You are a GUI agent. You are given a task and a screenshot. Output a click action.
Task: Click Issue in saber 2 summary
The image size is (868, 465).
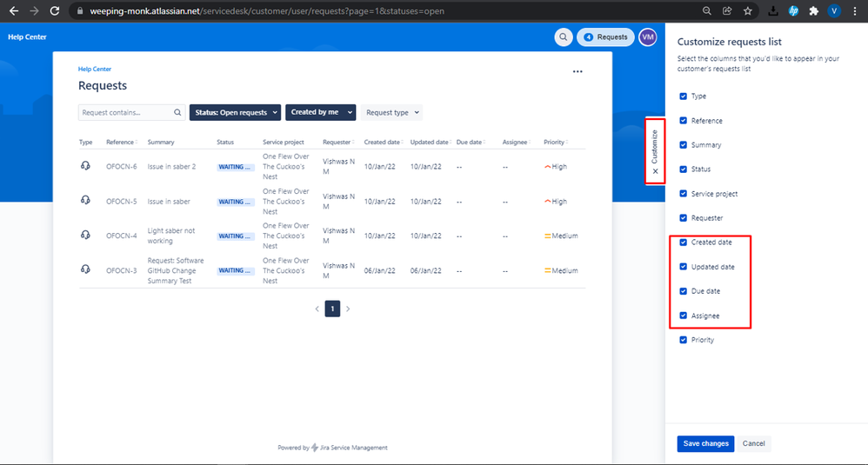[171, 166]
